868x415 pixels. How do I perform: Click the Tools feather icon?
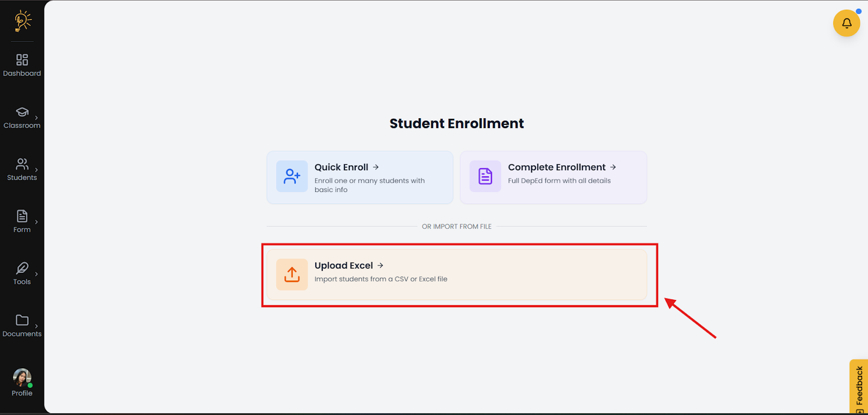click(22, 268)
